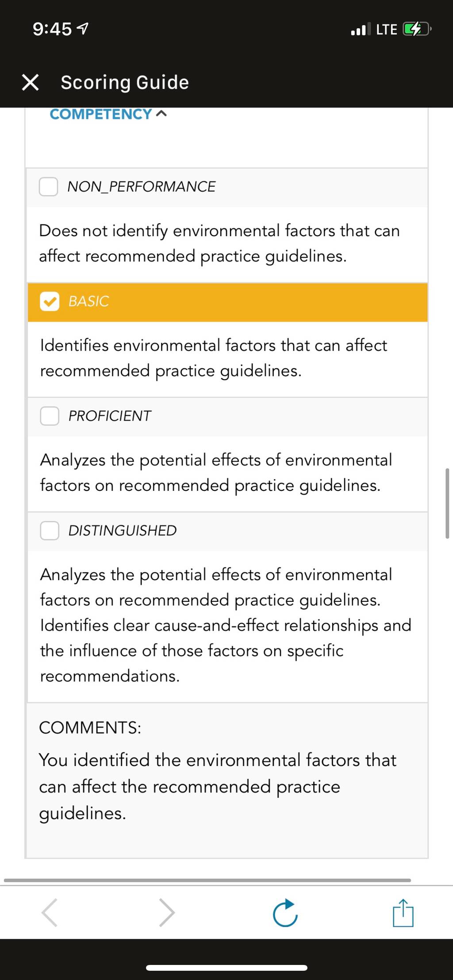Viewport: 453px width, 980px height.
Task: Tick the DISTINGUISHED checkbox
Action: pyautogui.click(x=50, y=531)
